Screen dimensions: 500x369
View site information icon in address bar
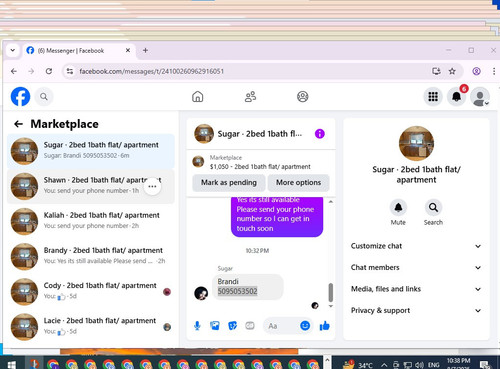[70, 71]
